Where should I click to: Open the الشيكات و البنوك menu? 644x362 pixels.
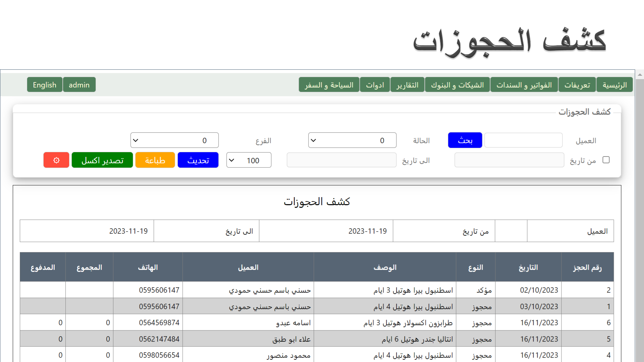coord(457,85)
